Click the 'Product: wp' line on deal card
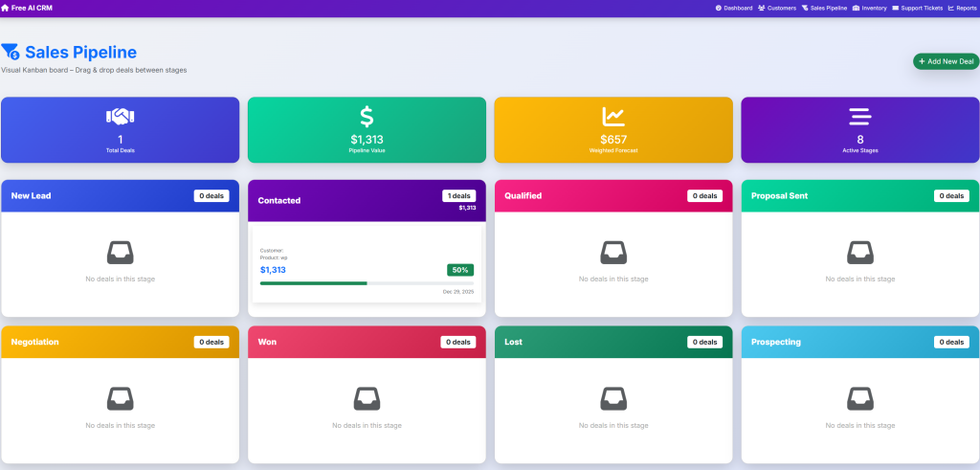This screenshot has width=980, height=470. 274,257
